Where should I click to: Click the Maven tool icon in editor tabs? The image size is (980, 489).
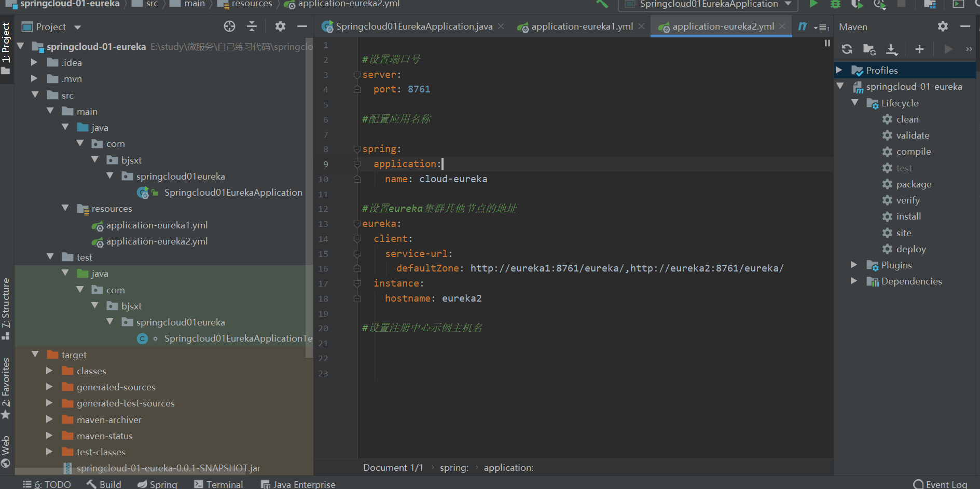pos(803,26)
